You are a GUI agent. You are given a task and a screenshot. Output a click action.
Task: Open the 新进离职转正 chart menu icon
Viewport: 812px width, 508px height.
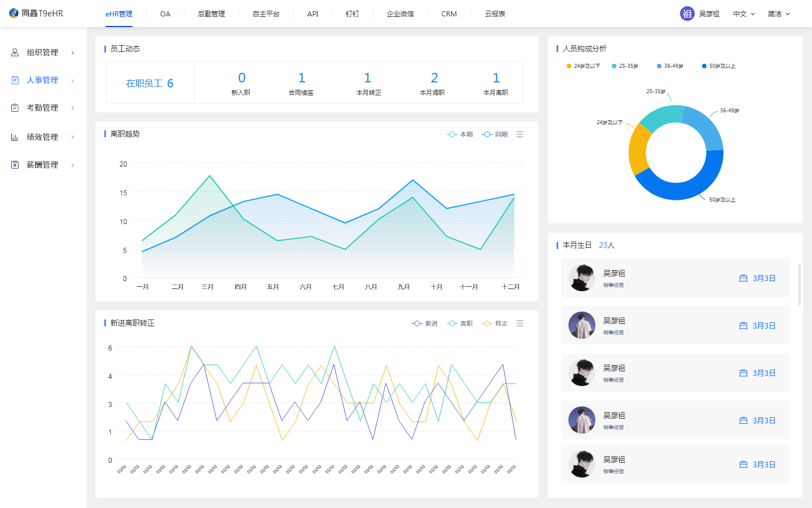coord(520,323)
